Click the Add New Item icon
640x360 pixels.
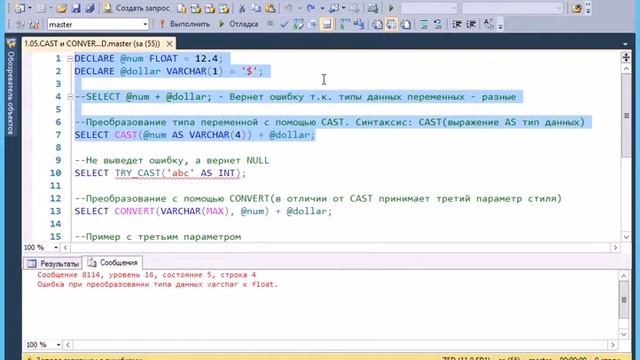pos(41,8)
